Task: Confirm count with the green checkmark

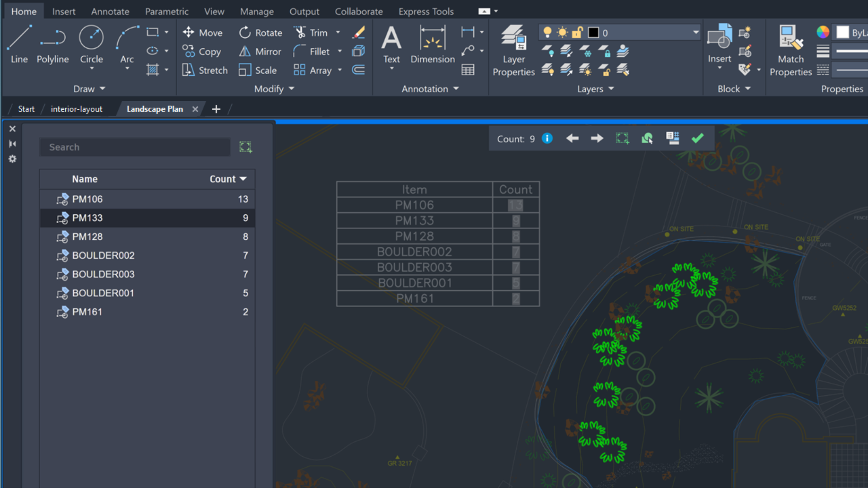Action: tap(697, 138)
